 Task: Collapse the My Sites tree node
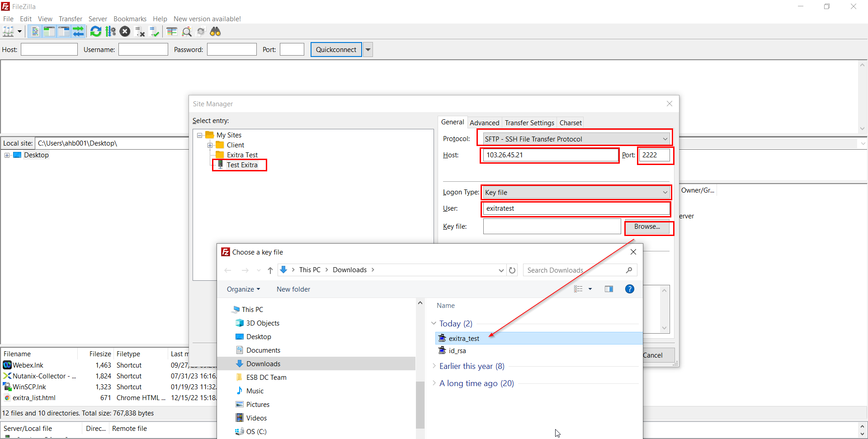click(199, 135)
